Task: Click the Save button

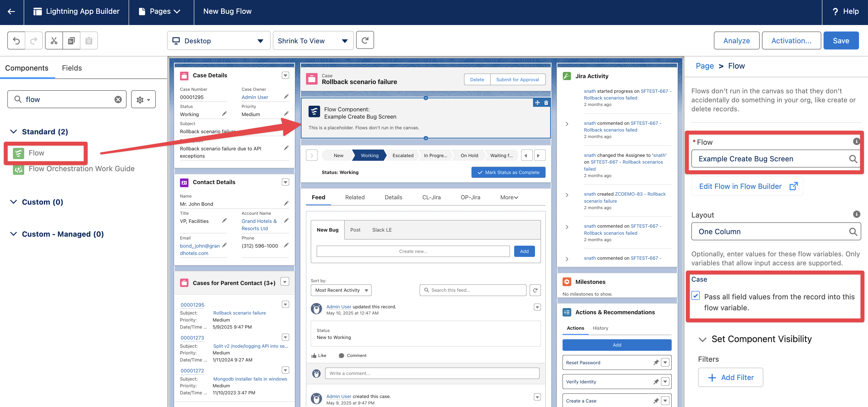Action: pos(841,41)
